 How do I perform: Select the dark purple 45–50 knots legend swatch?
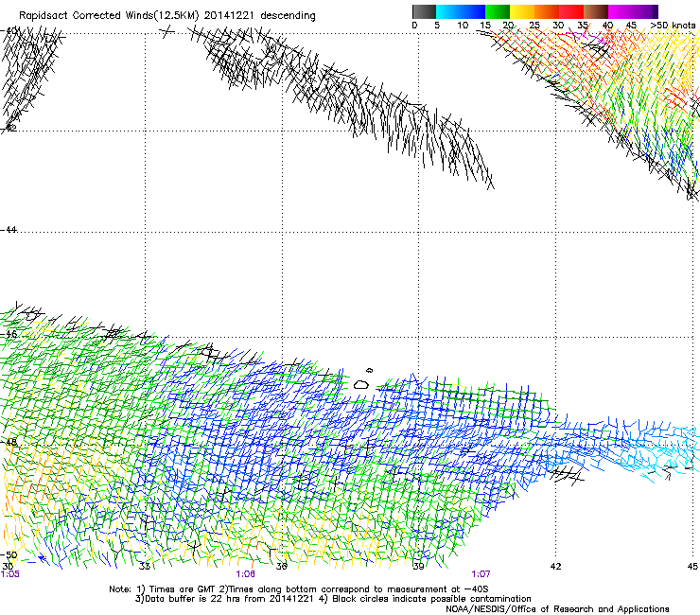645,11
